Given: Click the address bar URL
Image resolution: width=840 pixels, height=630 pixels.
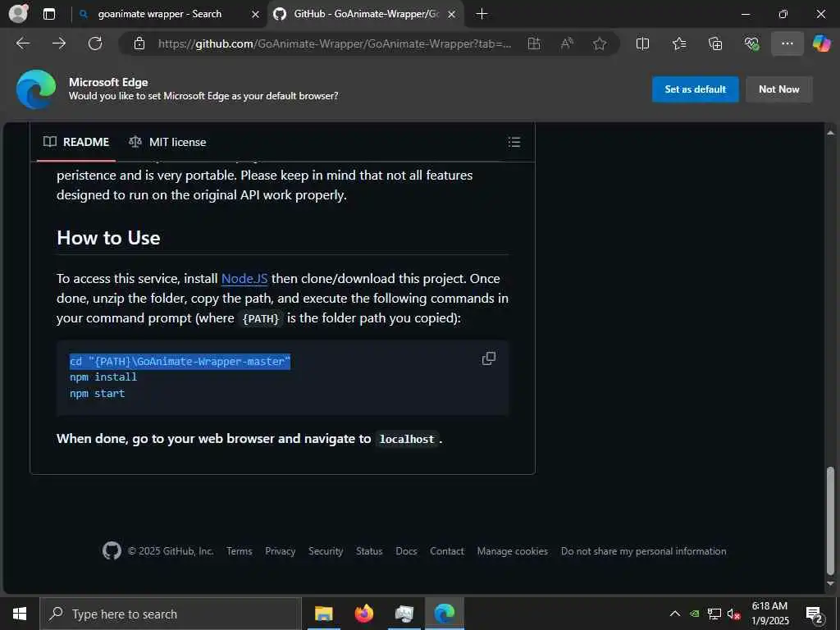Looking at the screenshot, I should (x=335, y=43).
